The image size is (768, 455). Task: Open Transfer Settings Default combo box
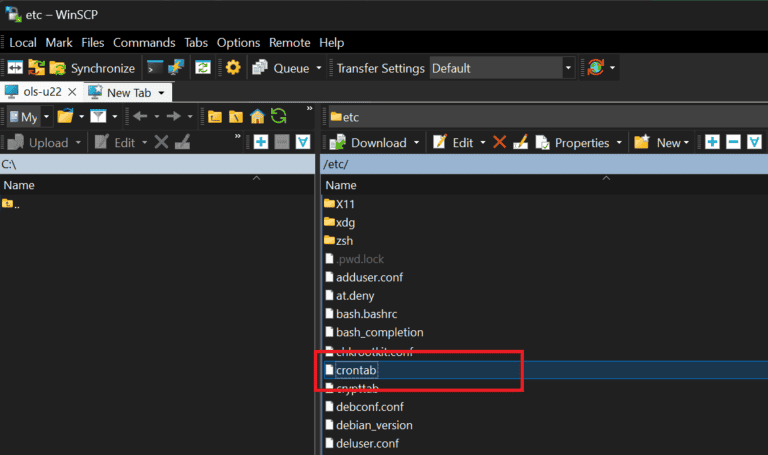502,68
